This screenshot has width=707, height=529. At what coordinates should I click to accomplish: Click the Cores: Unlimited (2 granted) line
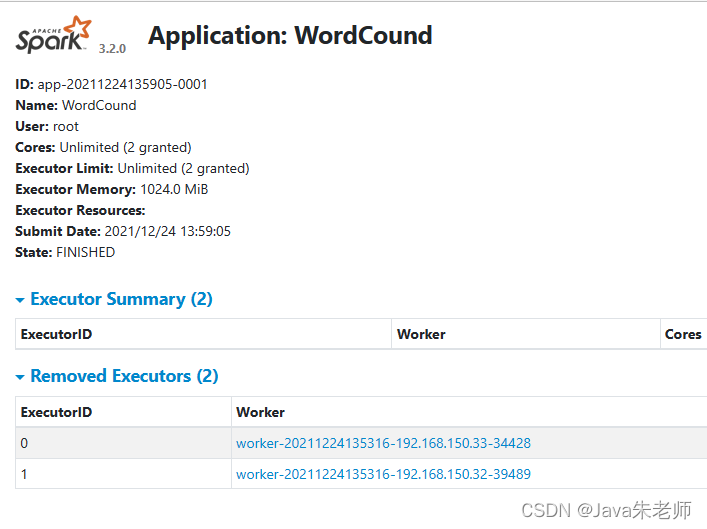(103, 147)
